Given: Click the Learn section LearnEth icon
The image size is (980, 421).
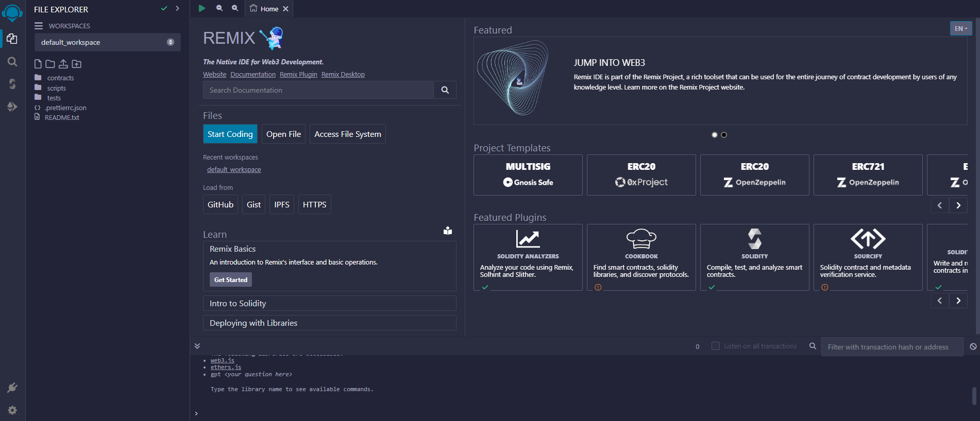Looking at the screenshot, I should point(448,231).
